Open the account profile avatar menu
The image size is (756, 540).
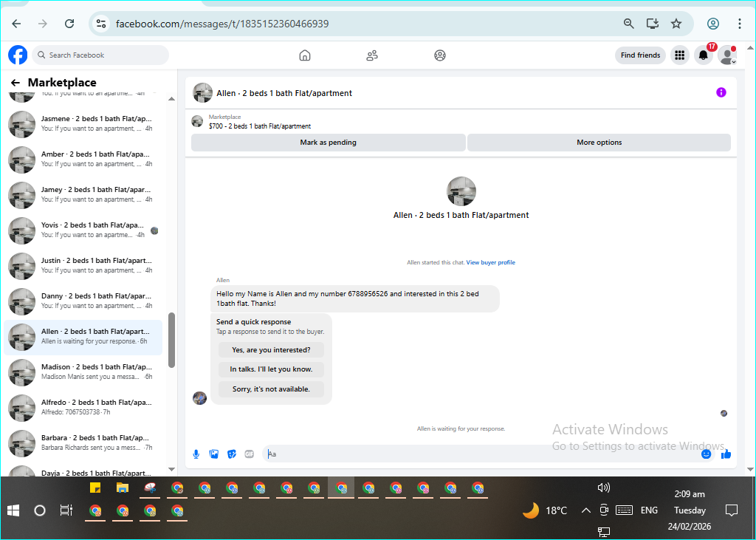click(727, 55)
